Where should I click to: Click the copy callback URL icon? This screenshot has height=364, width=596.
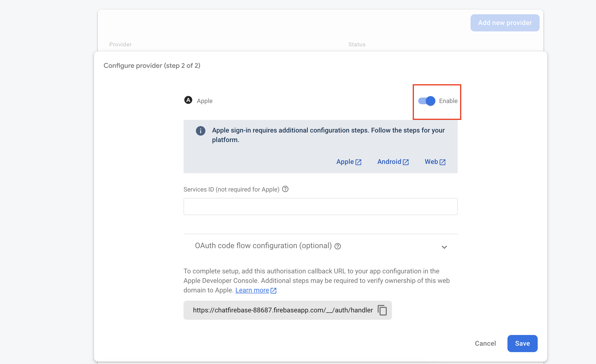(382, 310)
